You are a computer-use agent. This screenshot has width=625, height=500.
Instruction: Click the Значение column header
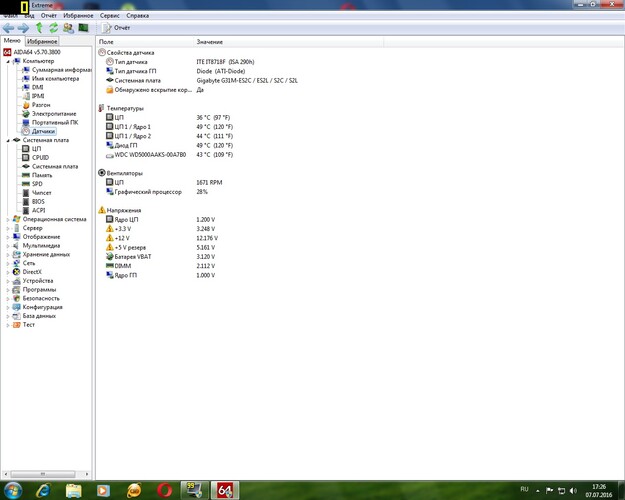click(x=289, y=41)
